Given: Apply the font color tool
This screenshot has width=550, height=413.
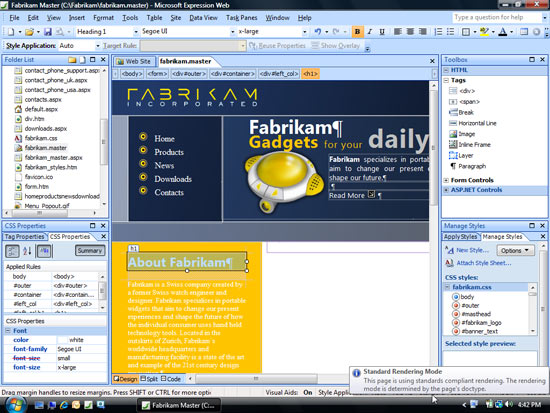Looking at the screenshot, I should point(503,32).
